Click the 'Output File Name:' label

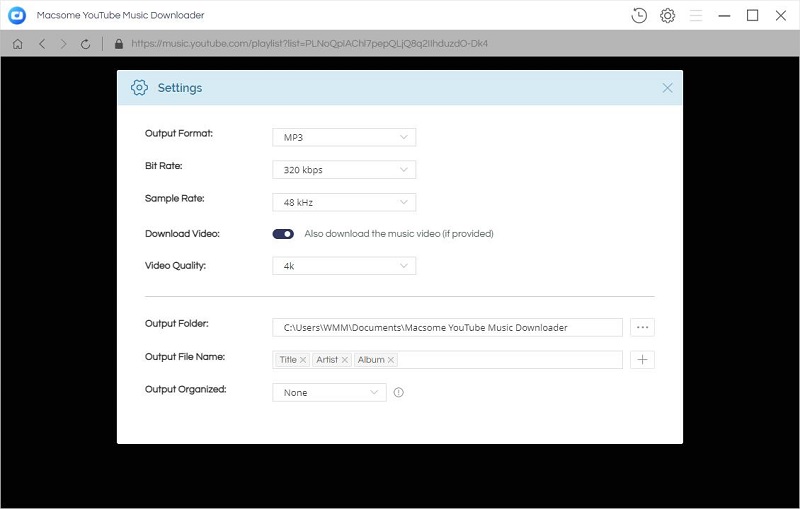coord(185,357)
